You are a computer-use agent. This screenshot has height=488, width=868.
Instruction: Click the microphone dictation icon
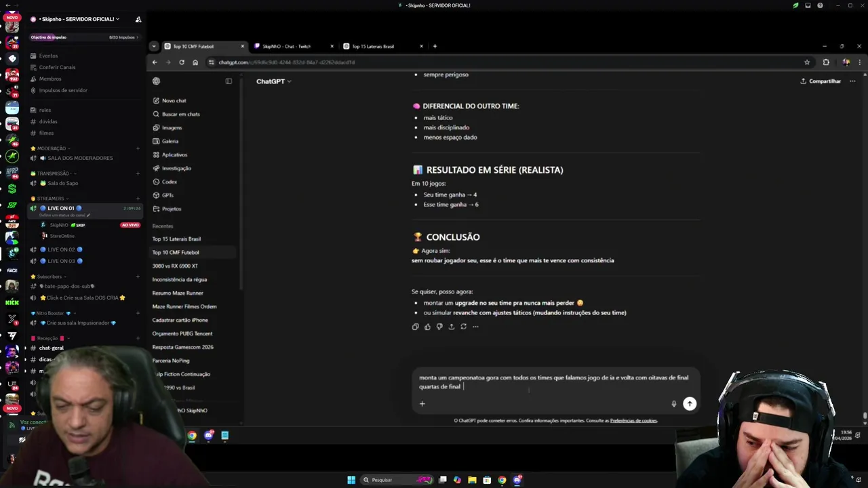(x=673, y=404)
